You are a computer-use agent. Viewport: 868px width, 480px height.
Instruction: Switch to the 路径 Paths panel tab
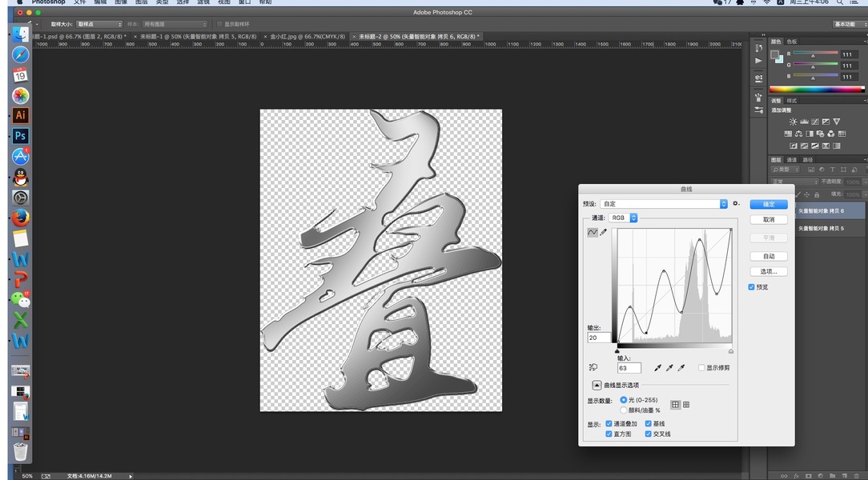pyautogui.click(x=808, y=160)
